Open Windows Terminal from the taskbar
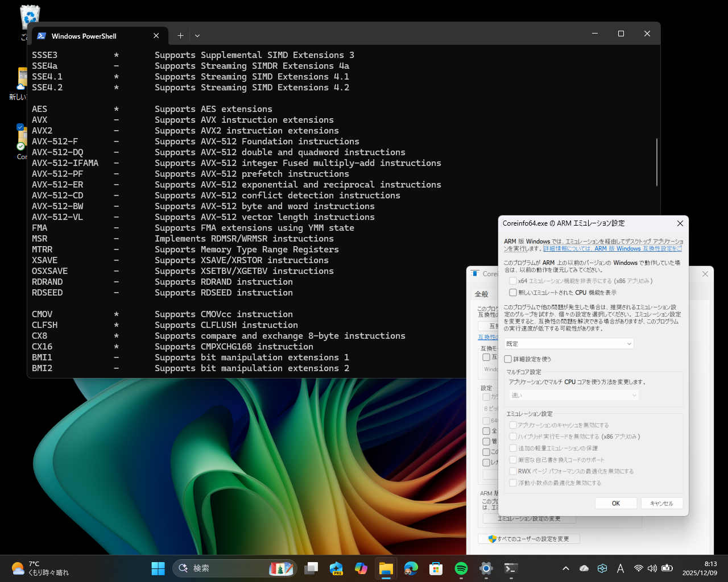The image size is (728, 582). click(510, 568)
